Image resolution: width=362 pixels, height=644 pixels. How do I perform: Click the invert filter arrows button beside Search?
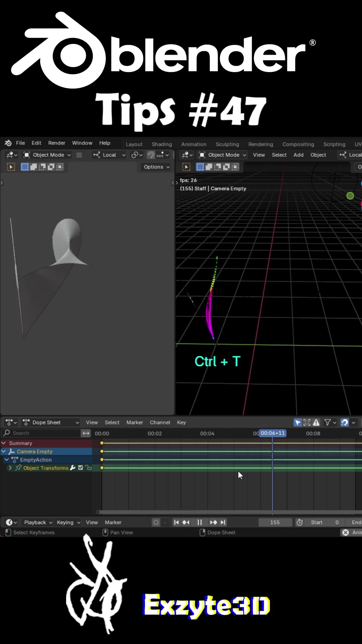[x=86, y=433]
